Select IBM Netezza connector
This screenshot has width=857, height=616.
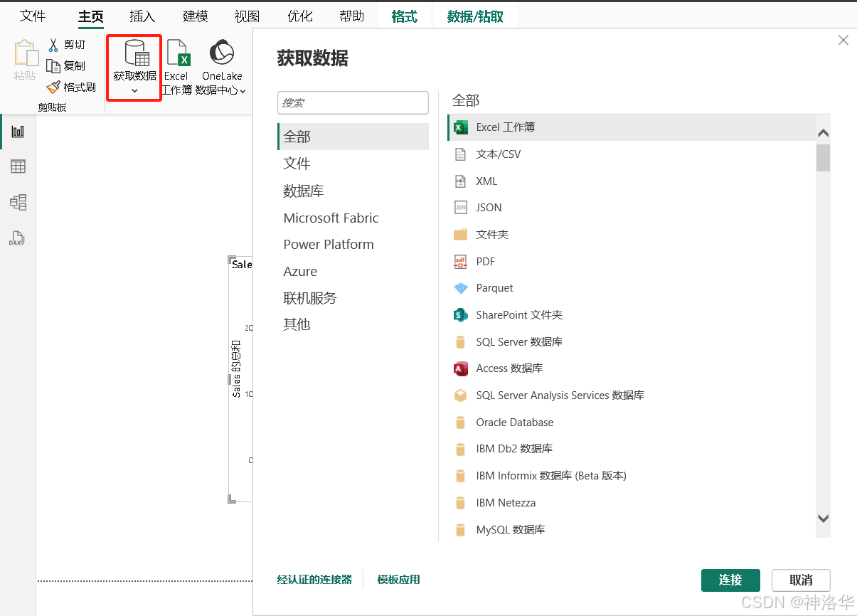[631, 503]
